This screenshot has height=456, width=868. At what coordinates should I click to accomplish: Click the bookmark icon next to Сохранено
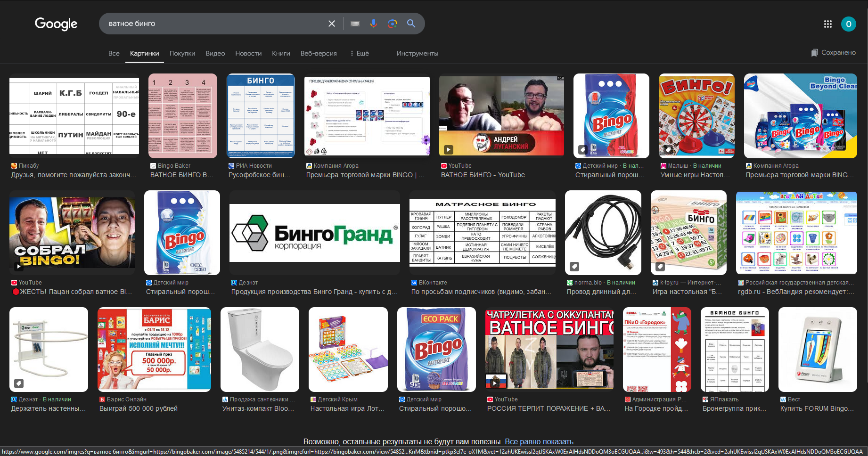[x=814, y=53]
